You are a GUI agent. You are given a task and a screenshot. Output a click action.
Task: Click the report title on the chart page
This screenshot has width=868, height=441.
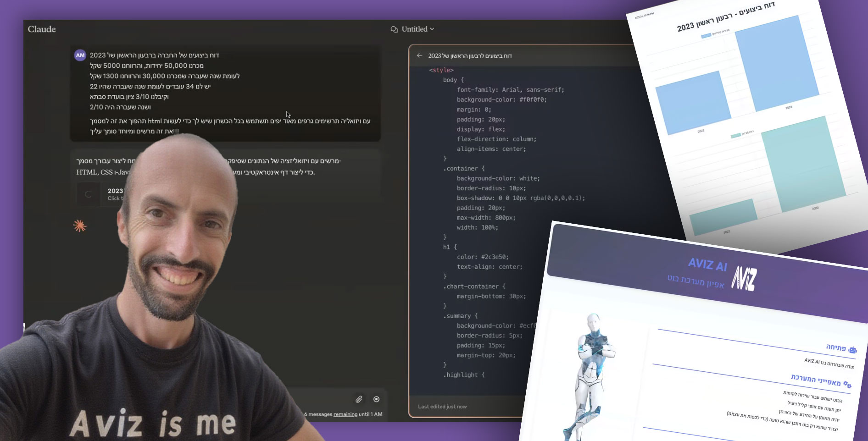pyautogui.click(x=726, y=17)
